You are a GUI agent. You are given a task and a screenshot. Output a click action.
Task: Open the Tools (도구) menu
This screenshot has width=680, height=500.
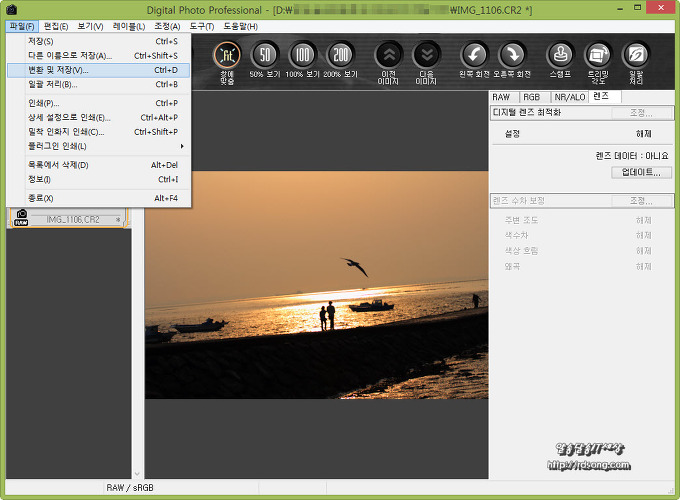(x=201, y=26)
